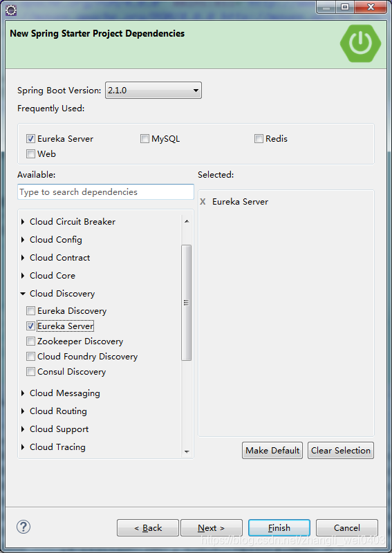392x553 pixels.
Task: Remove Eureka Server via the X icon
Action: point(203,202)
